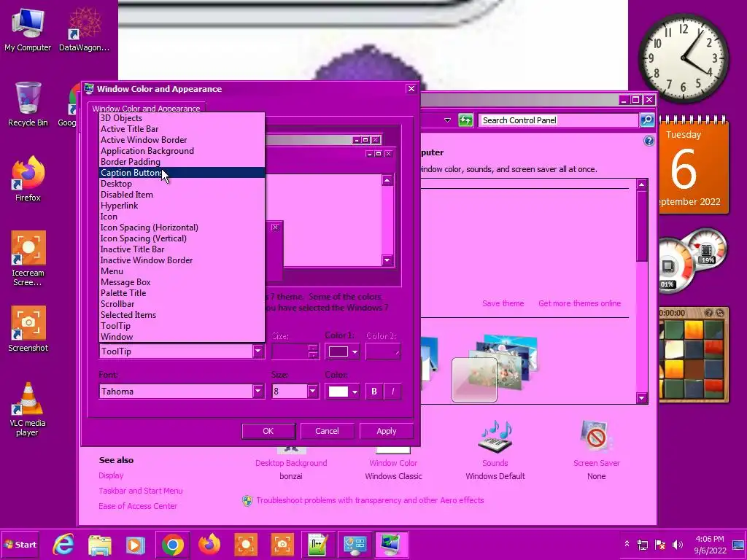Open the Recycle Bin icon
Screen dimensions: 747x560
(x=28, y=104)
